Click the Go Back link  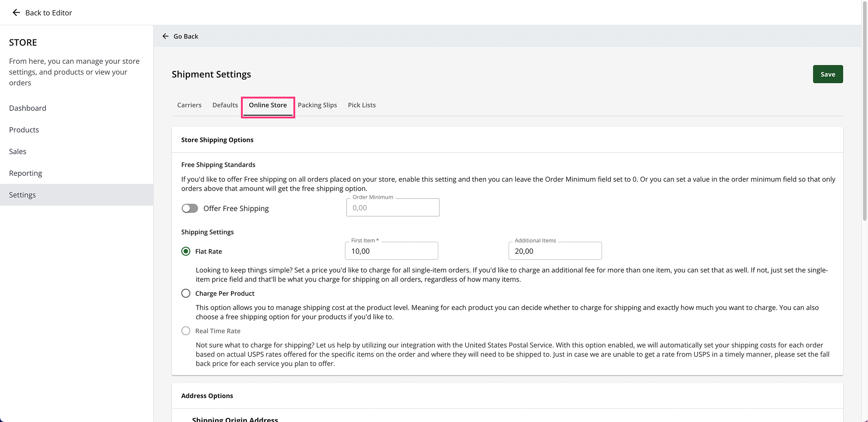tap(186, 36)
